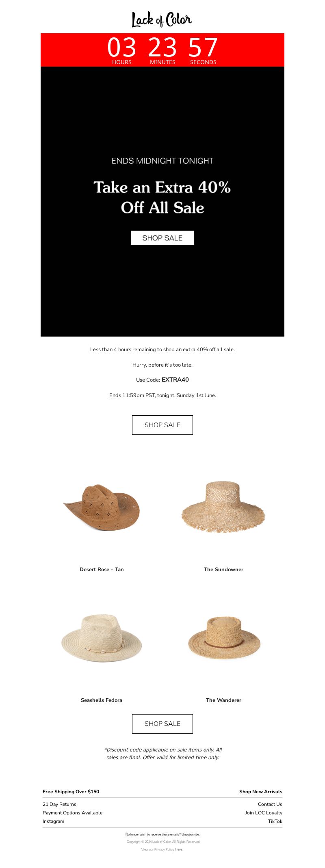Click the red countdown timer banner

(162, 50)
